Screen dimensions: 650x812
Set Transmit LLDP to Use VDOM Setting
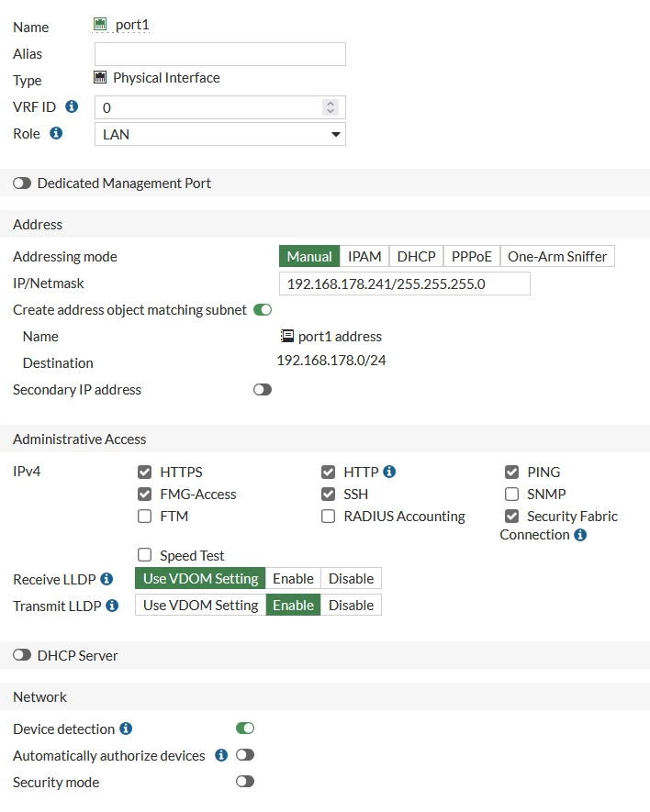200,605
